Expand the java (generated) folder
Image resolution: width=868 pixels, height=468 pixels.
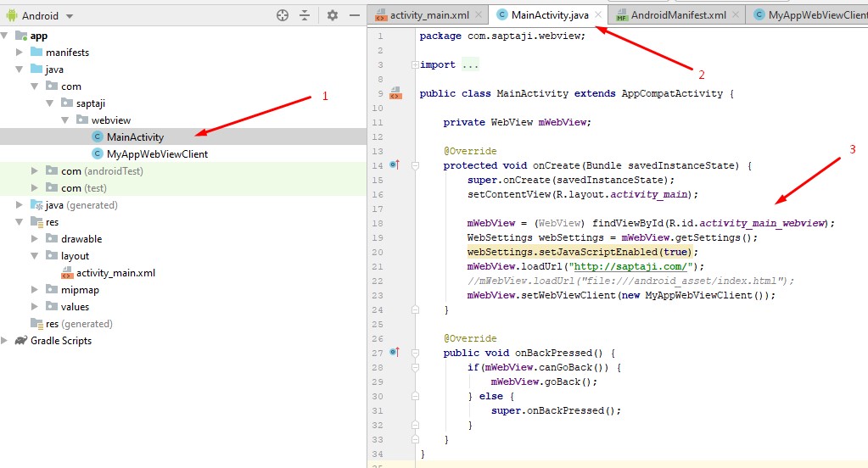tap(20, 204)
